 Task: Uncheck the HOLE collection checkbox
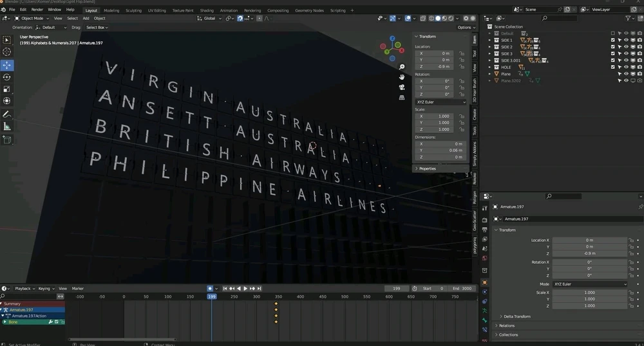(x=613, y=68)
